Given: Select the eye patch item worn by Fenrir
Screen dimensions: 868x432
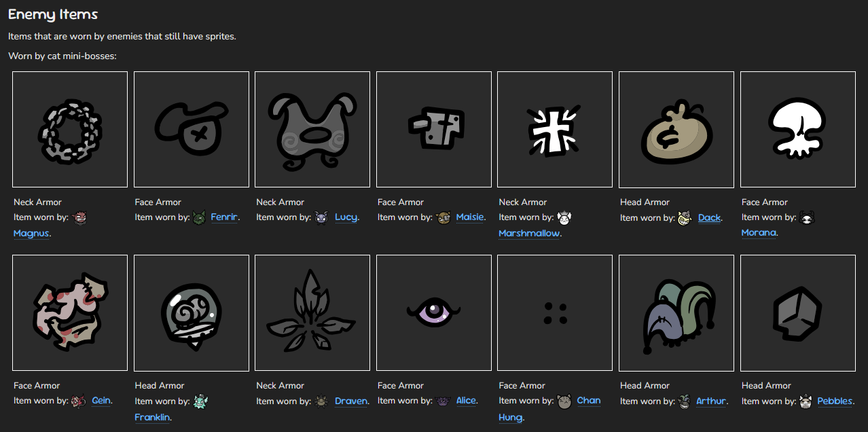Looking at the screenshot, I should click(192, 129).
